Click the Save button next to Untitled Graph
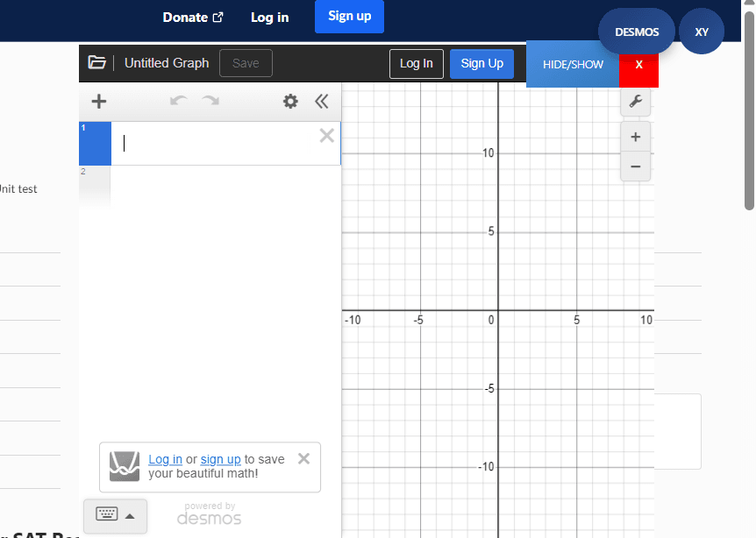The width and height of the screenshot is (756, 538). [x=246, y=62]
